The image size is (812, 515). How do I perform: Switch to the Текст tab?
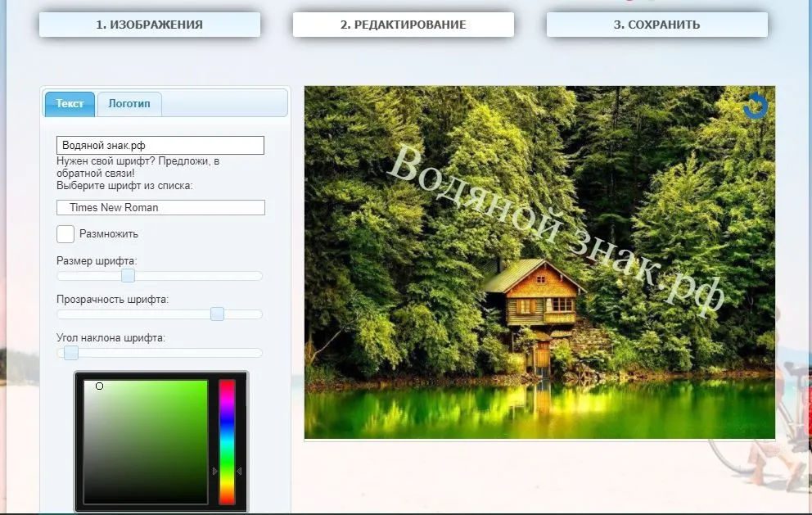(x=70, y=104)
